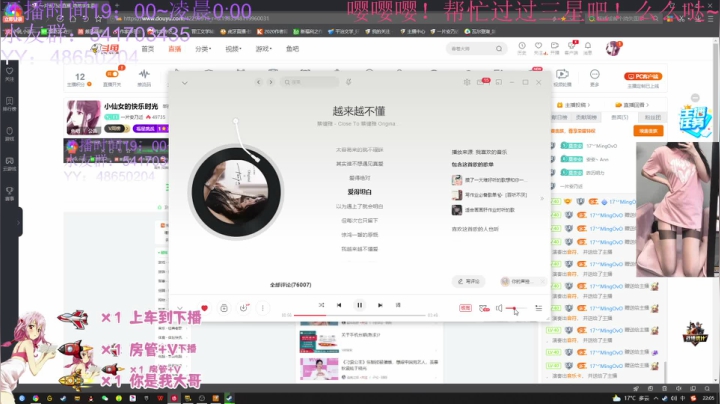Open music player settings gear
The width and height of the screenshot is (720, 404).
click(467, 82)
